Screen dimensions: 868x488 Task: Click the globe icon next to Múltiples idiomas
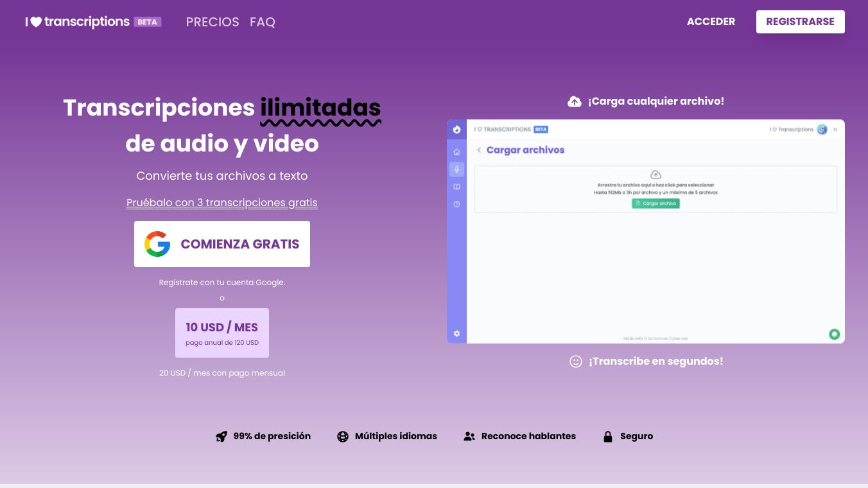click(x=343, y=437)
